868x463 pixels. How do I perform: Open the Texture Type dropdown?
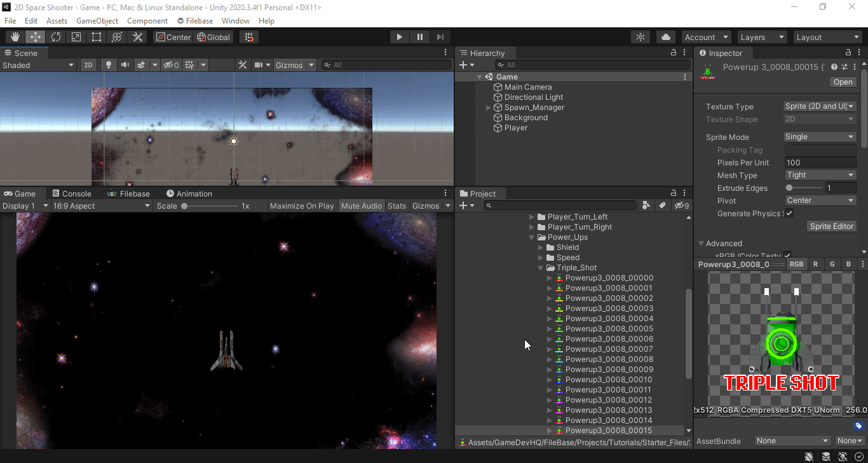pyautogui.click(x=820, y=106)
